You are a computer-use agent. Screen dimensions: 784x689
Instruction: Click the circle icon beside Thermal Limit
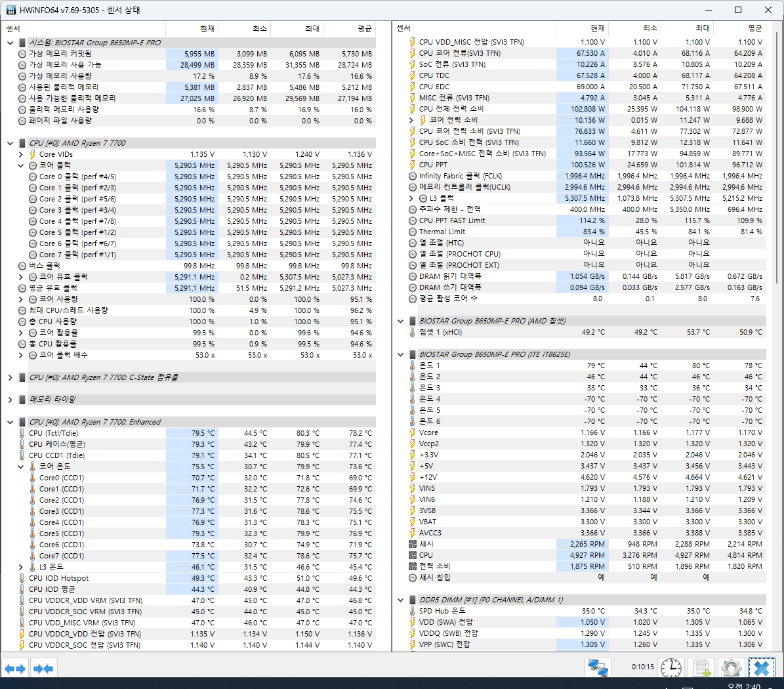pyautogui.click(x=413, y=232)
